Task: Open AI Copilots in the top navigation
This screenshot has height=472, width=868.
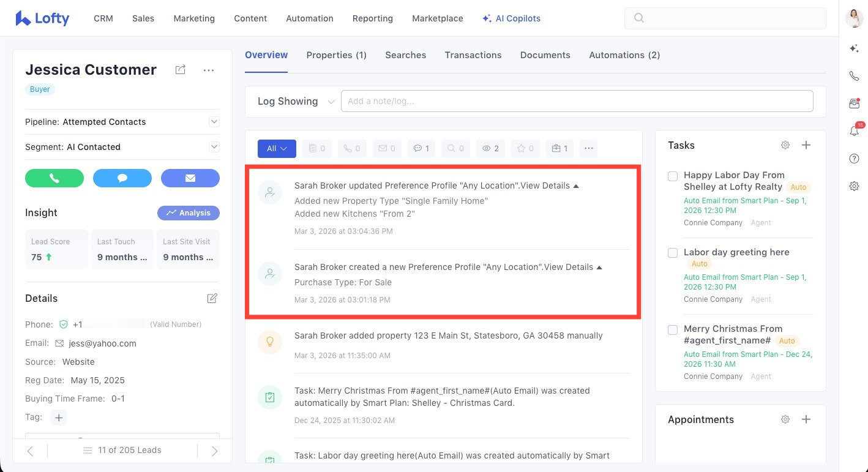Action: [x=511, y=18]
